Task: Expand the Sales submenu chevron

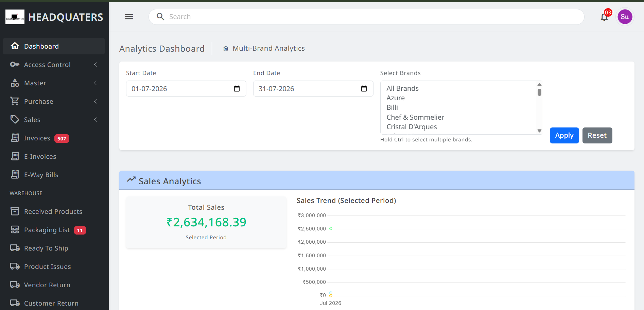Action: click(95, 120)
